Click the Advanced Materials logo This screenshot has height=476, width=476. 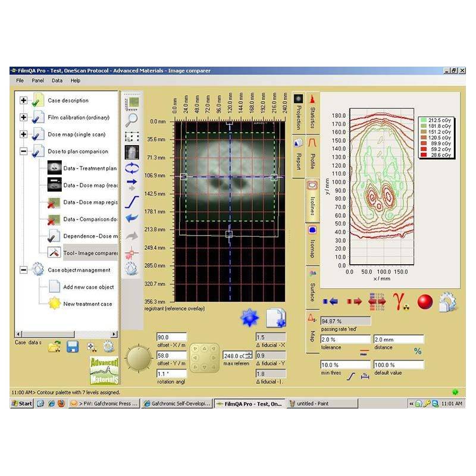104,370
